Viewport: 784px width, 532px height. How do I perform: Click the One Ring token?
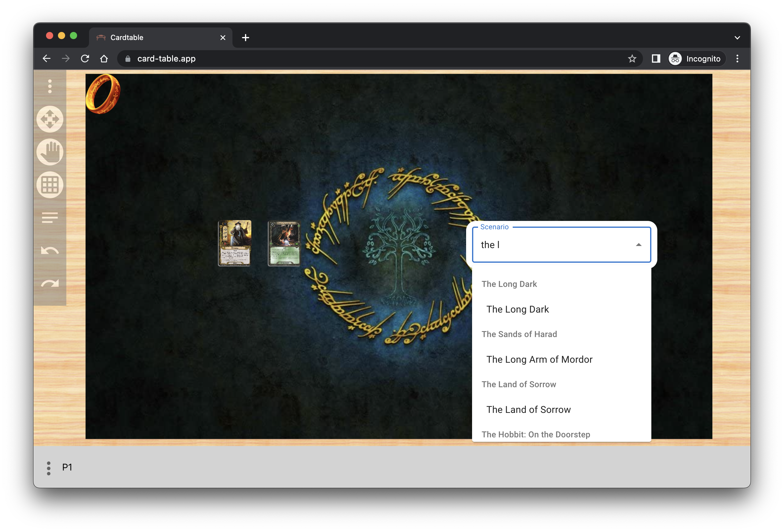[x=103, y=94]
